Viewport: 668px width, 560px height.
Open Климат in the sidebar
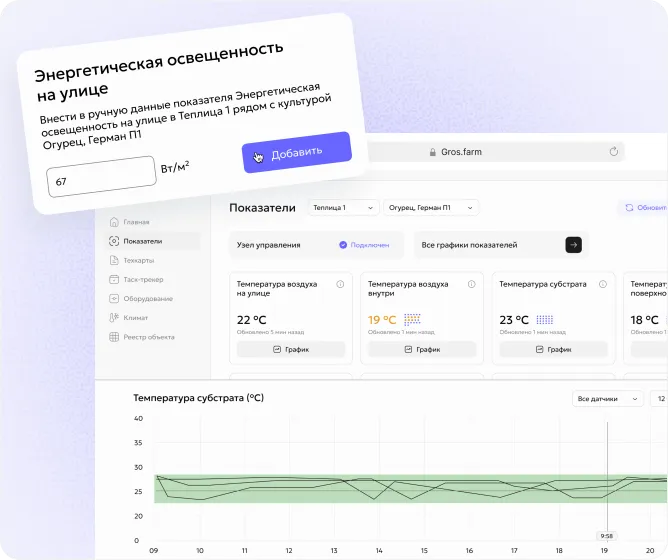(x=153, y=318)
